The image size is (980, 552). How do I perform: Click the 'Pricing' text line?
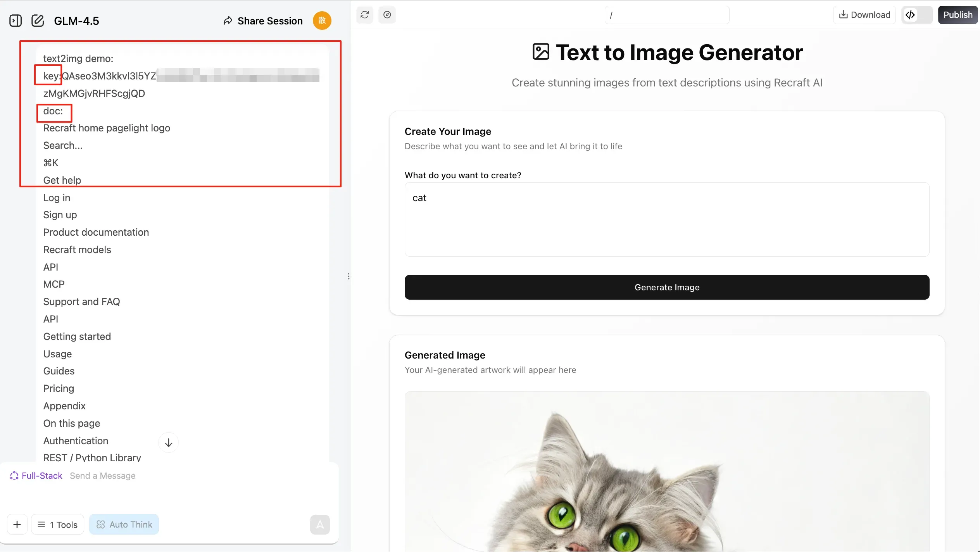point(59,388)
